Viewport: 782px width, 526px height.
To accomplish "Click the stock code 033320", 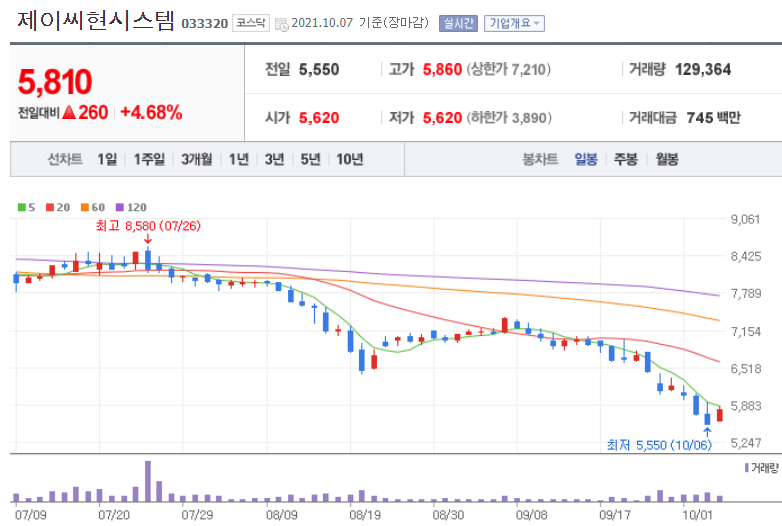I will pyautogui.click(x=204, y=23).
